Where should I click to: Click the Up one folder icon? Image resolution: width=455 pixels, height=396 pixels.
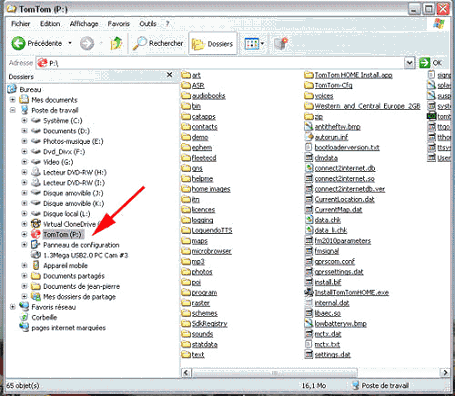pyautogui.click(x=116, y=43)
